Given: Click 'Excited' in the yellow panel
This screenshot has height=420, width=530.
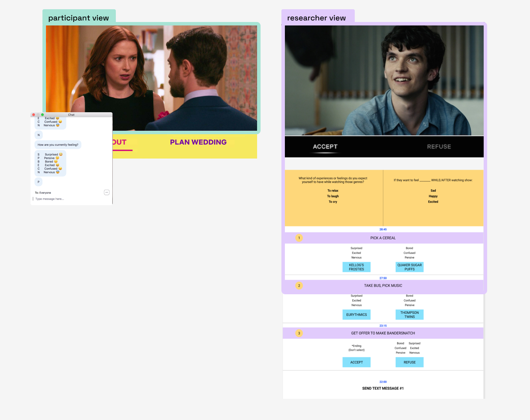Looking at the screenshot, I should (433, 202).
